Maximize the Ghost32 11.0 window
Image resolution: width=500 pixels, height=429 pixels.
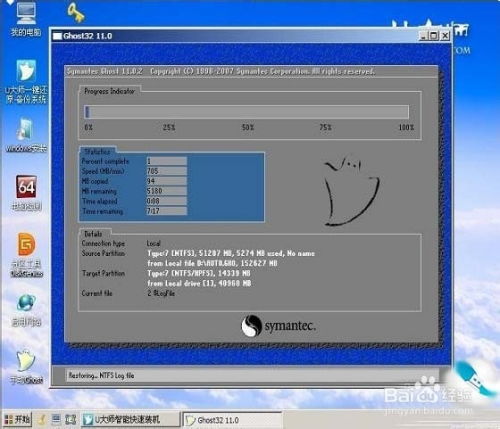[434, 36]
